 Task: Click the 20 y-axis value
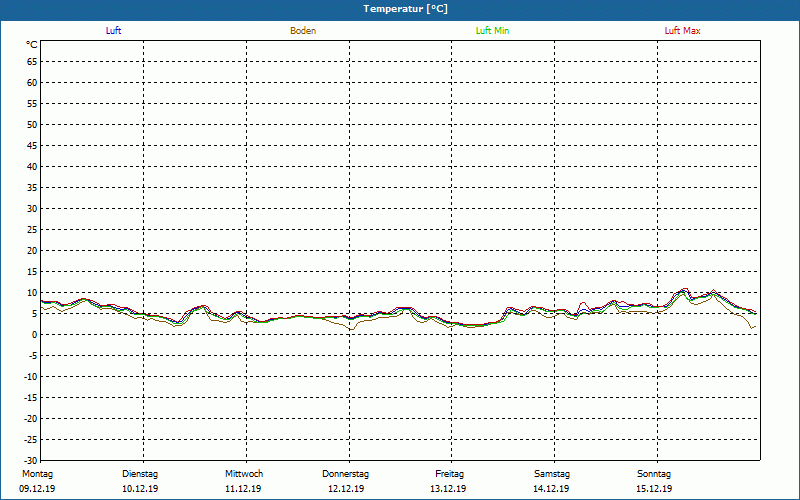(x=32, y=251)
